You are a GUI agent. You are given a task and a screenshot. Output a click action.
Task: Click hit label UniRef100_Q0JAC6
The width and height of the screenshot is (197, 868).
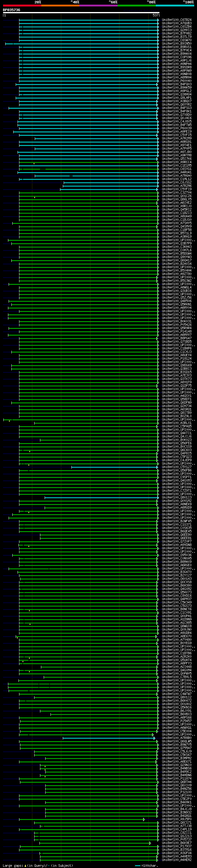pyautogui.click(x=177, y=118)
